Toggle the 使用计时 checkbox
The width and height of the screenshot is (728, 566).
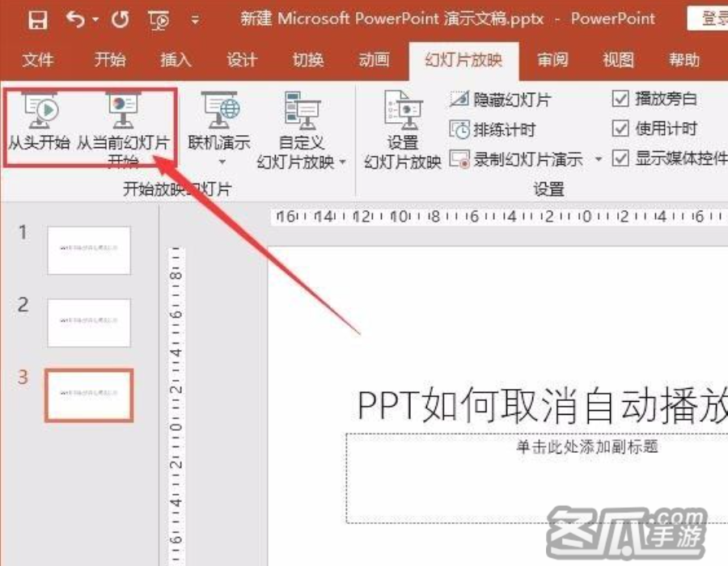tap(620, 129)
